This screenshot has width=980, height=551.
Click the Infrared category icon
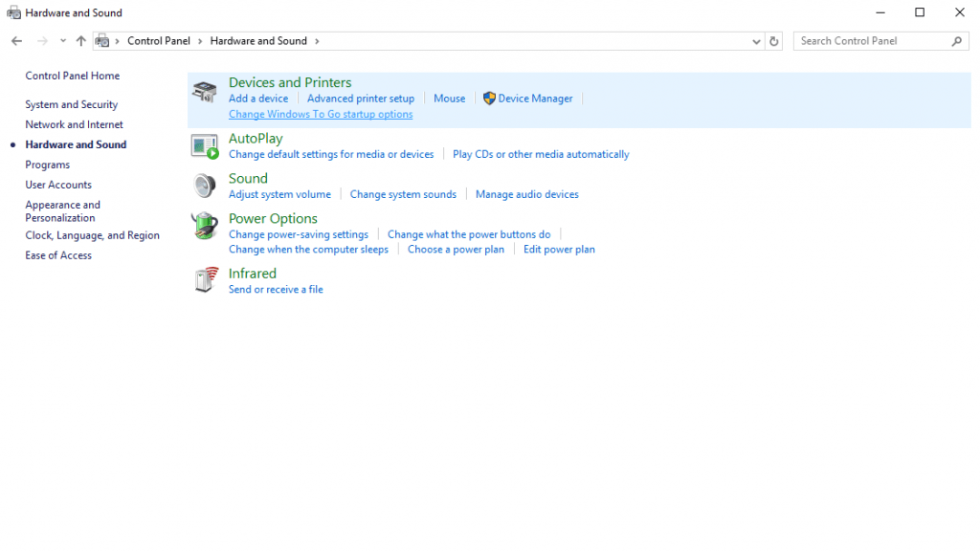[x=206, y=280]
